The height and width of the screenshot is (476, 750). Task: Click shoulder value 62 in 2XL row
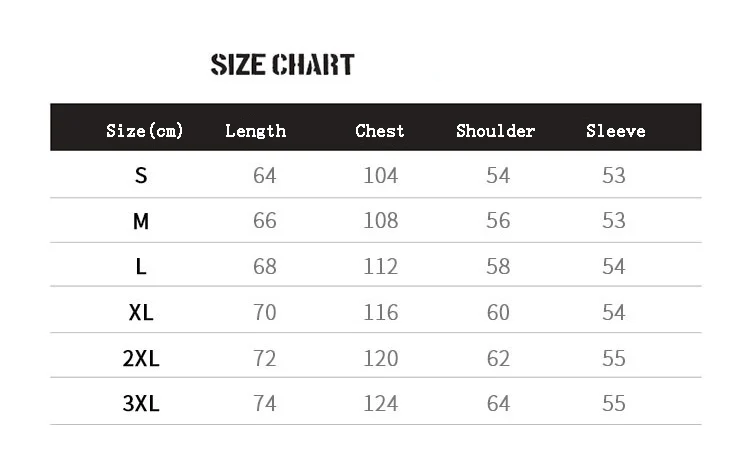tap(498, 358)
